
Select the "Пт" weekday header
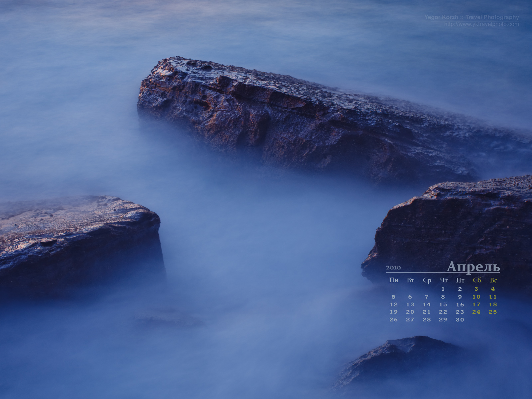click(460, 280)
